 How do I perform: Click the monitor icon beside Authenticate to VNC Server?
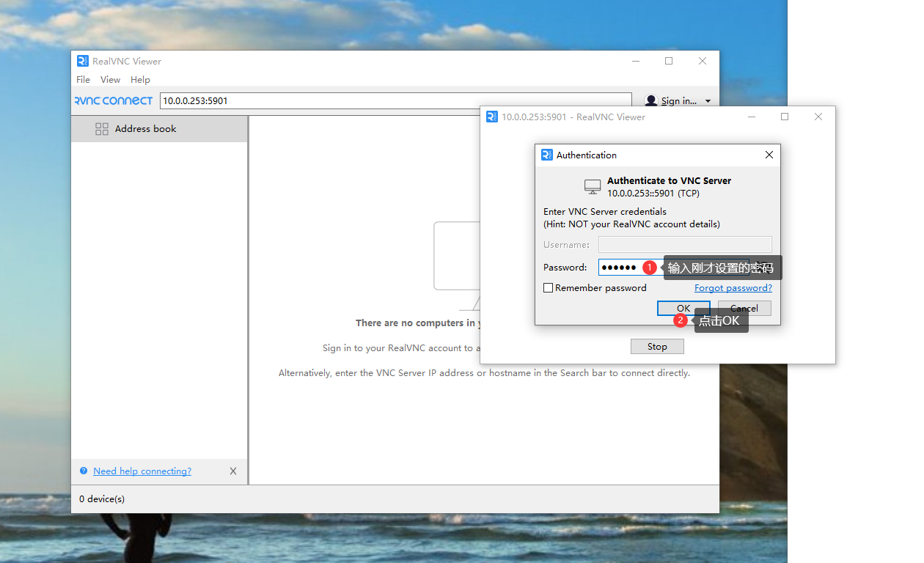[x=593, y=187]
